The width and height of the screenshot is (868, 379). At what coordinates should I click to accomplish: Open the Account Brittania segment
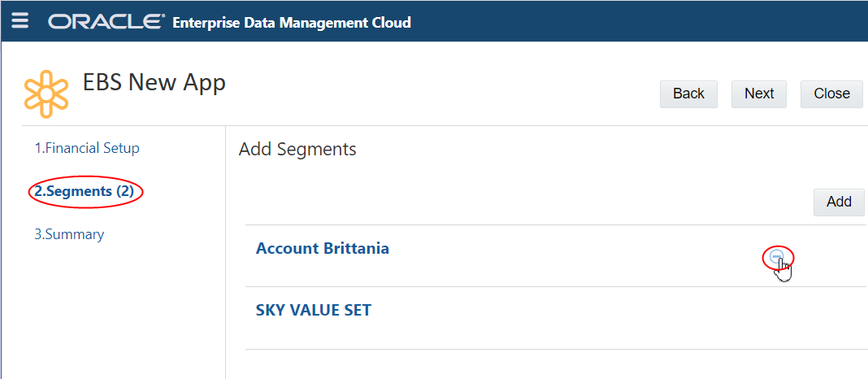[x=322, y=248]
